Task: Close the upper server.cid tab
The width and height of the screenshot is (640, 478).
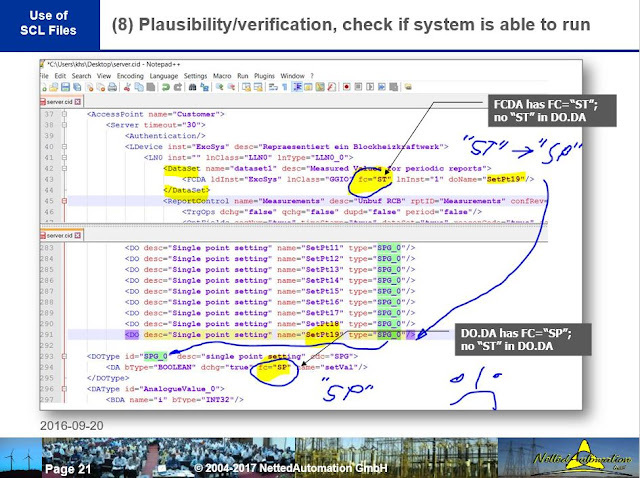Action: coord(78,102)
